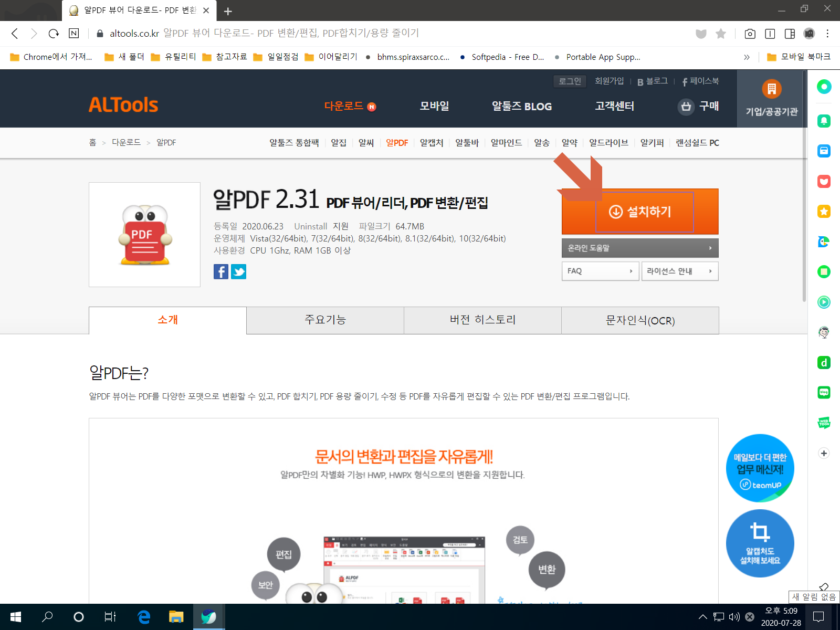The width and height of the screenshot is (840, 630).
Task: Open the FAQ button
Action: [600, 271]
